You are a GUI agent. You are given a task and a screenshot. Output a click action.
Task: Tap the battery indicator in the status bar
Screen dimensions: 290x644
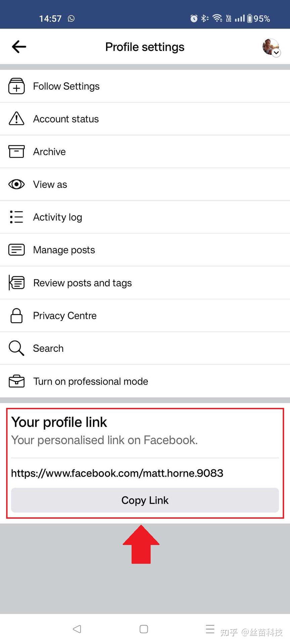coord(250,18)
